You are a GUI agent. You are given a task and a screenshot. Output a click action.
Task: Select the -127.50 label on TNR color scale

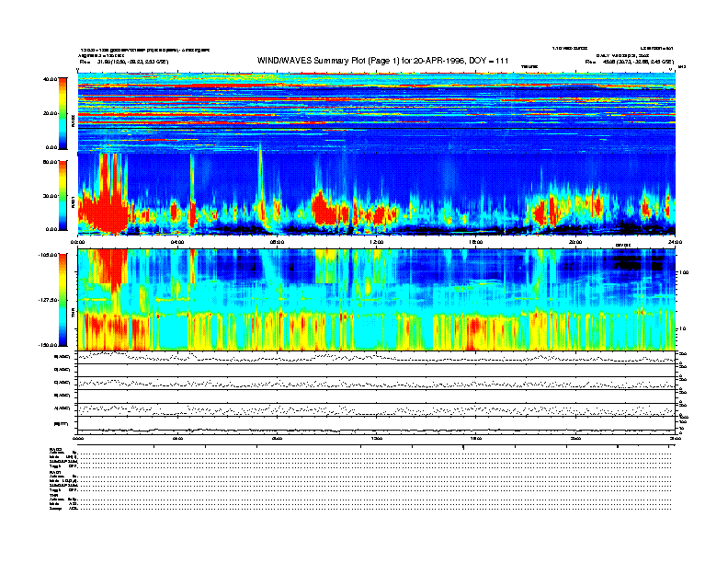(x=49, y=300)
